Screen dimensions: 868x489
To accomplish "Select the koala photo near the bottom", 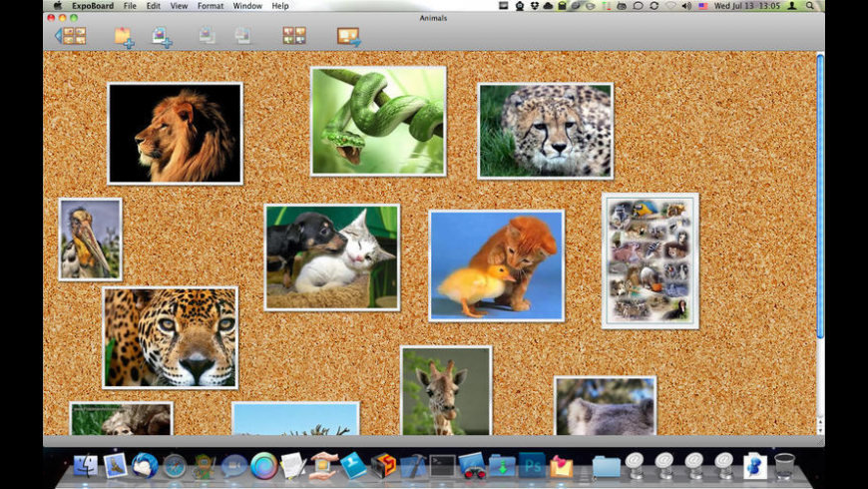I will (605, 405).
